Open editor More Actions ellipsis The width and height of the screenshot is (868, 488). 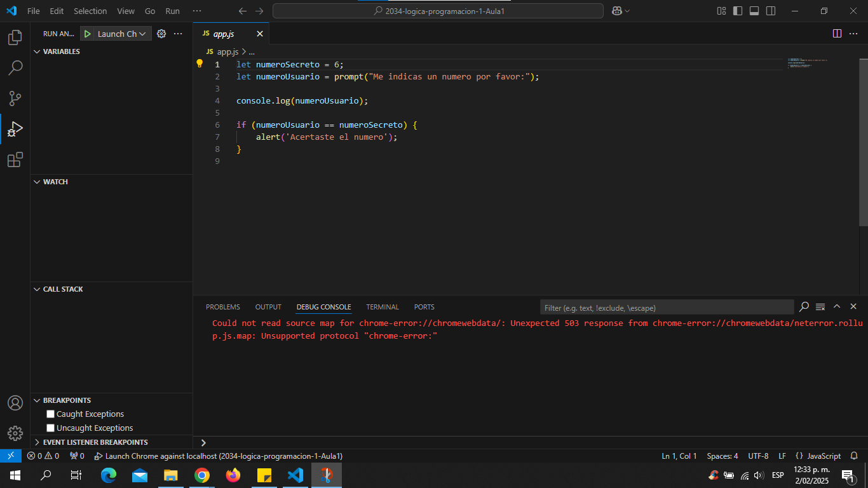tap(853, 34)
